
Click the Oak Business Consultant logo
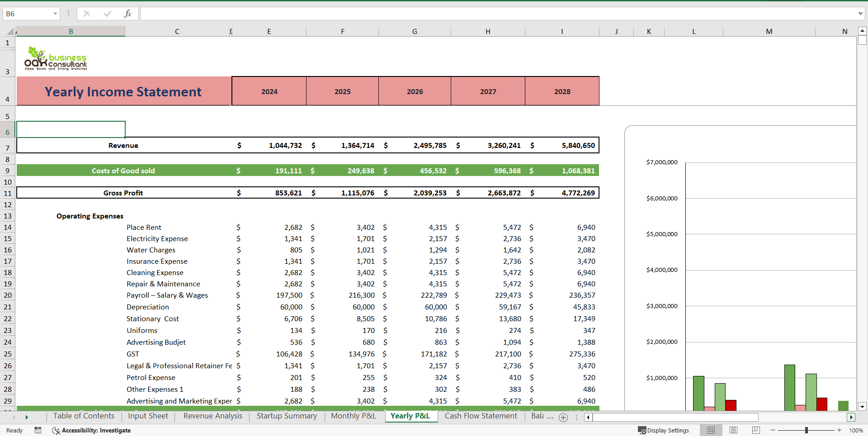pos(56,59)
